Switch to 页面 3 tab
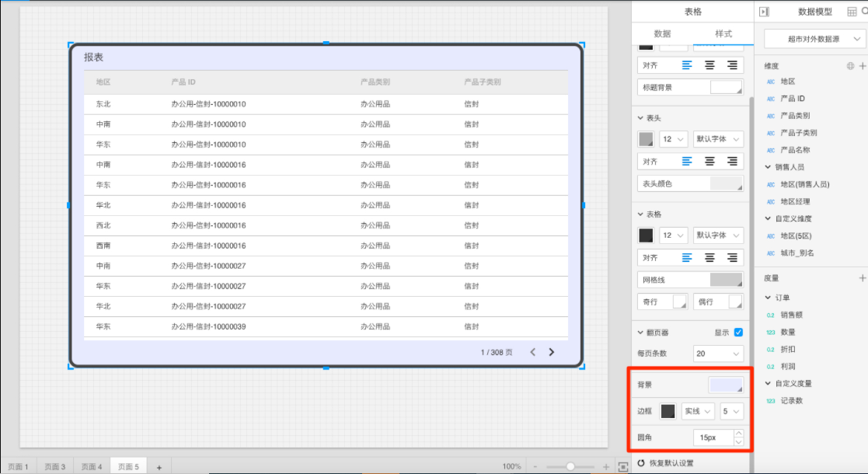 54,466
